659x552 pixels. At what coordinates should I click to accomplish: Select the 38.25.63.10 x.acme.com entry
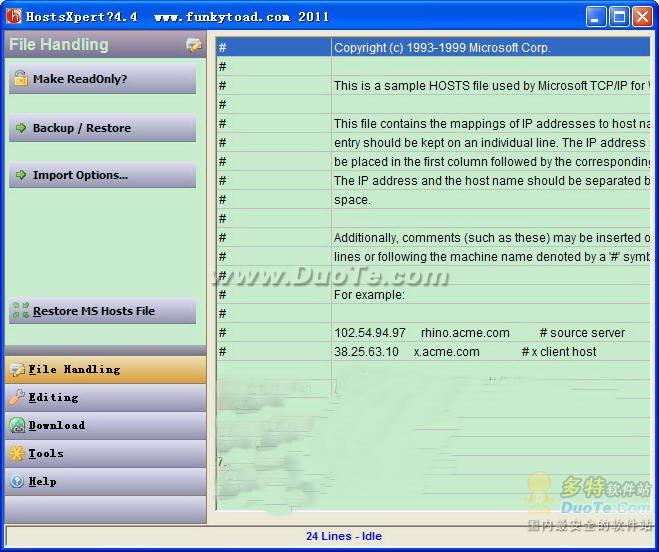point(433,351)
